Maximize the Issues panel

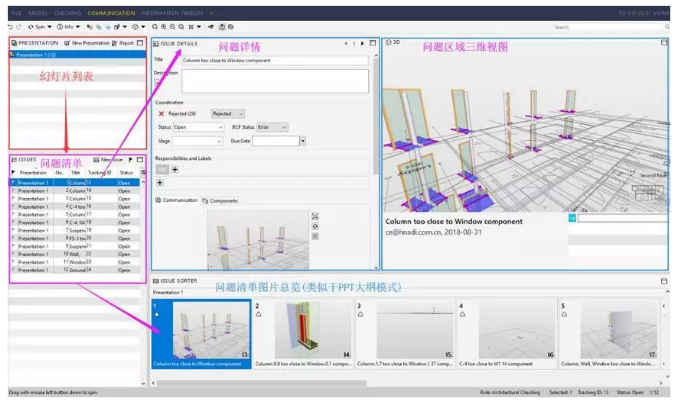pos(140,160)
